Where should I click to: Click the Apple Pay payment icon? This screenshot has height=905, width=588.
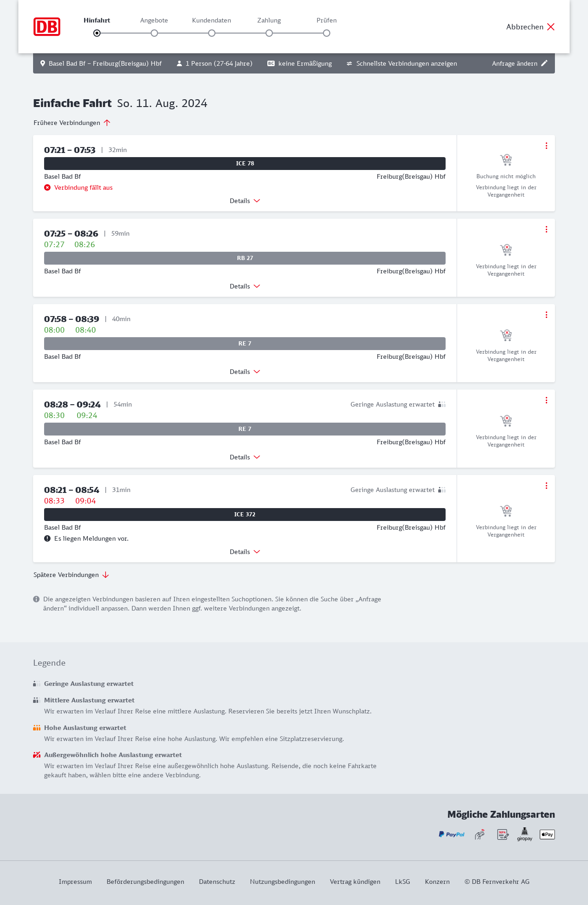(547, 834)
